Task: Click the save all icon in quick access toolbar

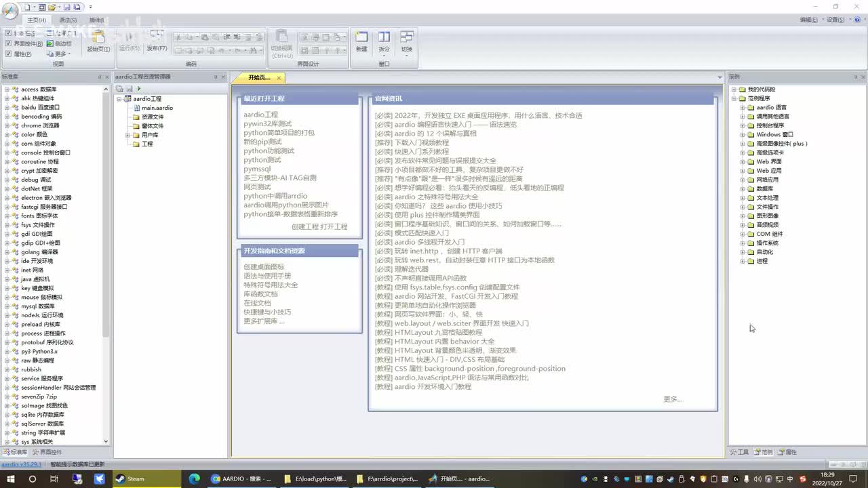Action: pos(77,7)
